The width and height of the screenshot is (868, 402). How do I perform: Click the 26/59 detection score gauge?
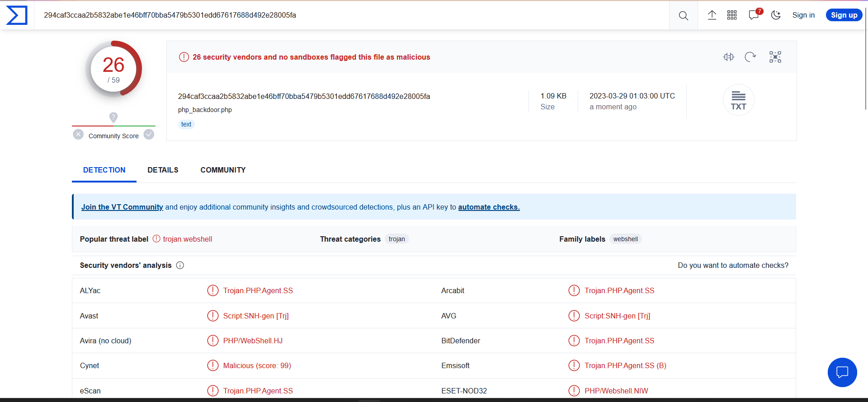(113, 69)
